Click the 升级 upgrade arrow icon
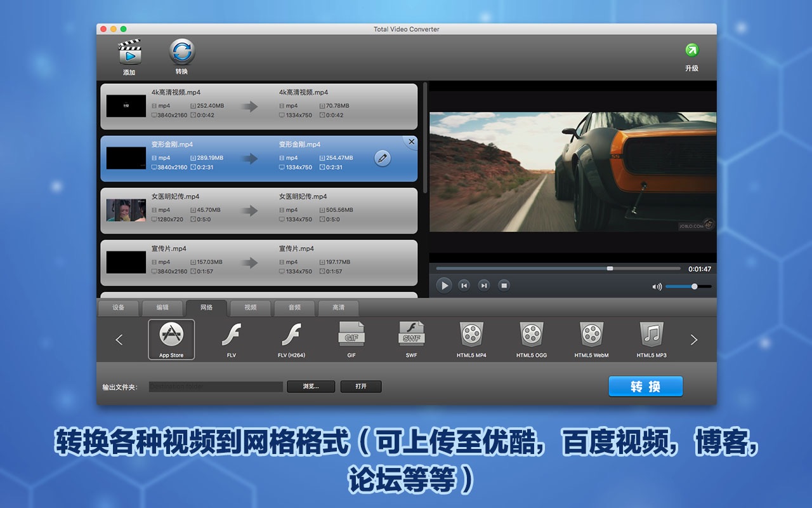This screenshot has height=508, width=812. [691, 51]
